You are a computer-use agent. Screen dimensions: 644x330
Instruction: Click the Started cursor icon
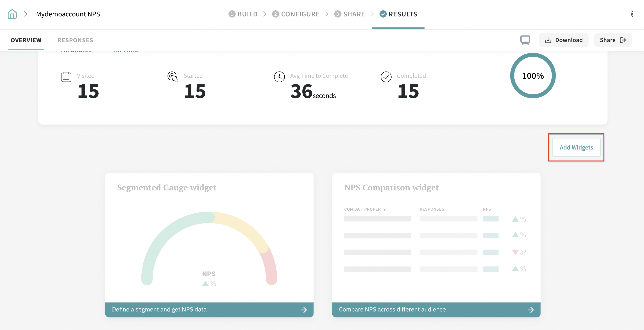[173, 77]
